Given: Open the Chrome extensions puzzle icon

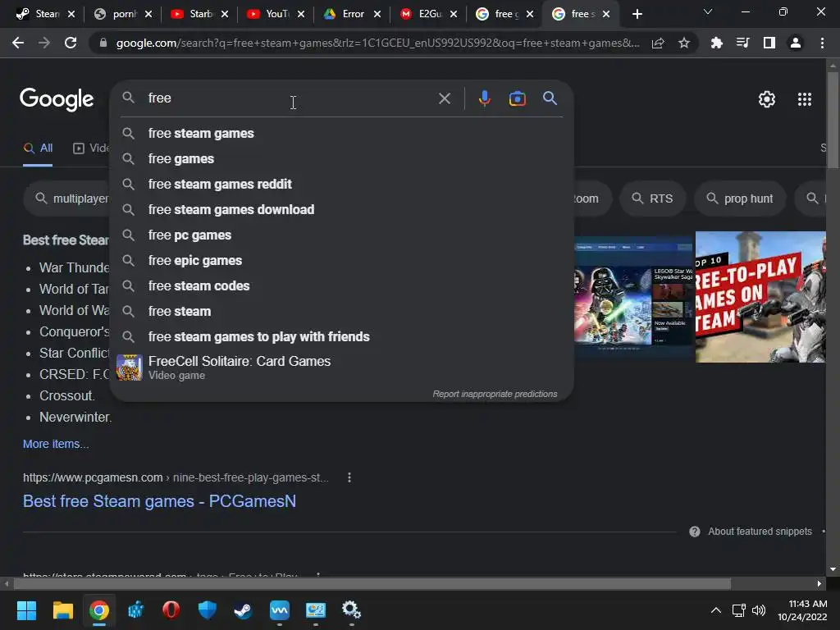Looking at the screenshot, I should point(716,43).
